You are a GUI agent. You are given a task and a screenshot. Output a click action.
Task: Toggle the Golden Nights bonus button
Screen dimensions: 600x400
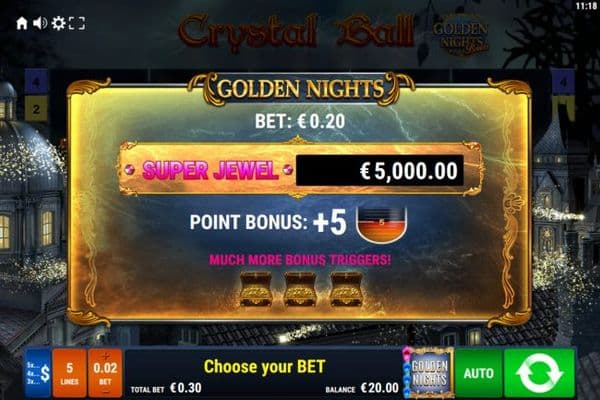point(429,372)
